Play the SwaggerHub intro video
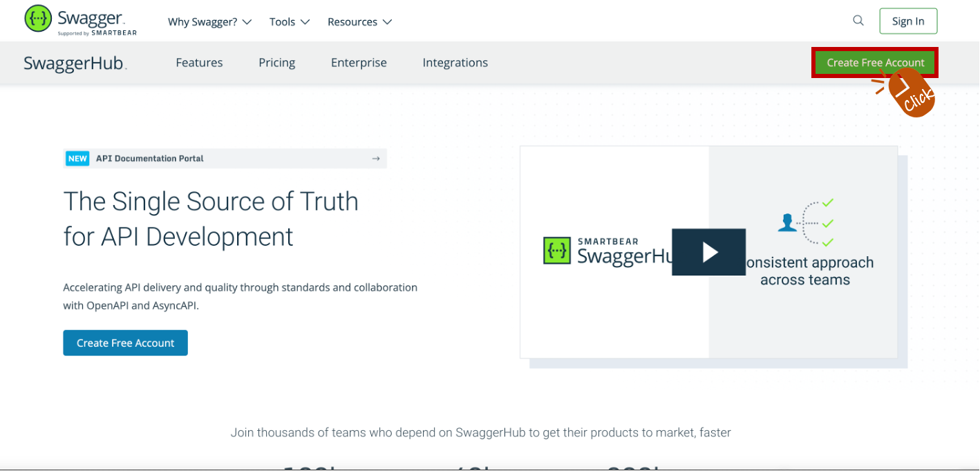 pyautogui.click(x=709, y=252)
